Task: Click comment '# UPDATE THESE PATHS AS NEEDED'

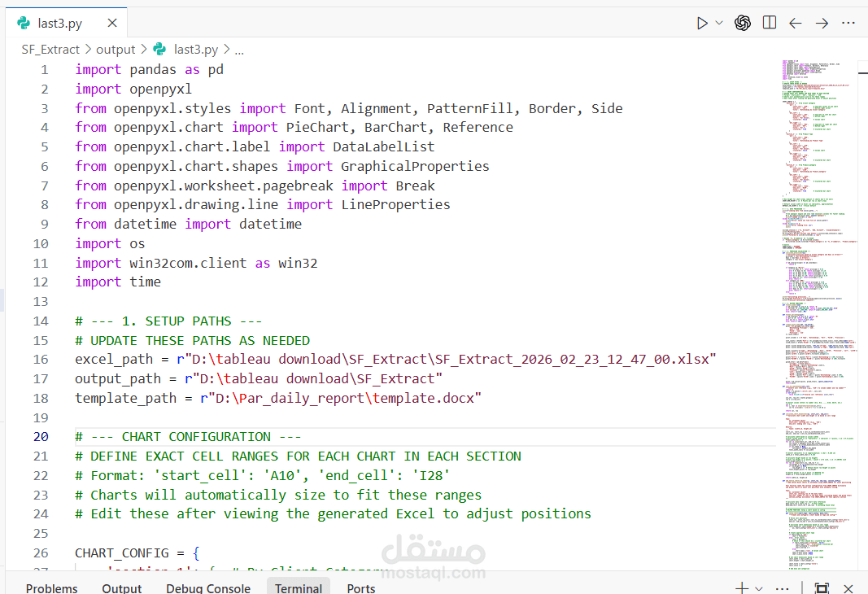Action: [x=192, y=340]
